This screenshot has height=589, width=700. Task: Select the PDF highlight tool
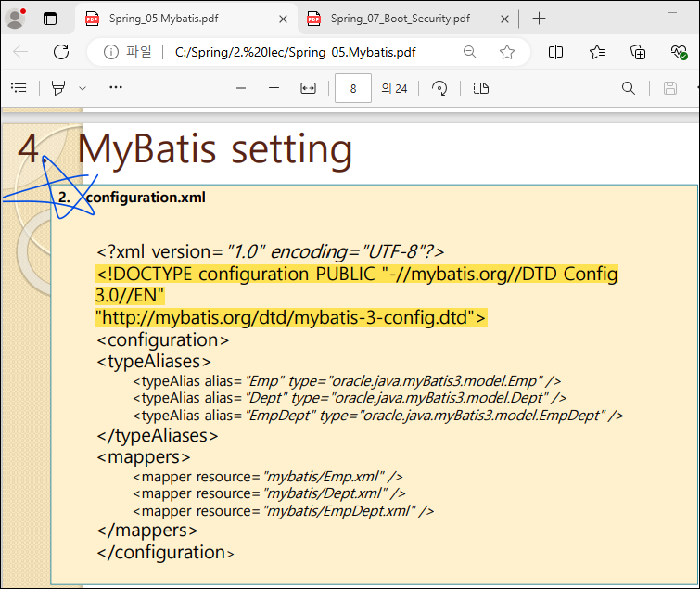click(x=58, y=88)
